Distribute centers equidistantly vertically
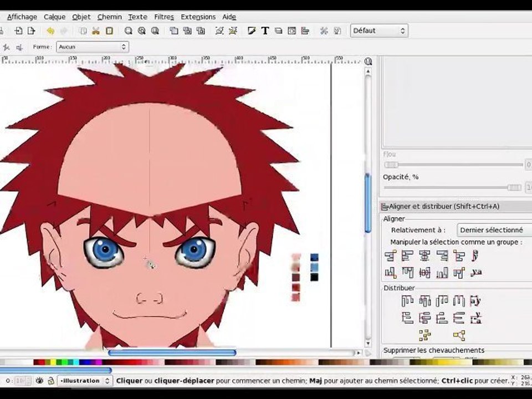Viewport: 532px width, 399px height. click(x=425, y=318)
